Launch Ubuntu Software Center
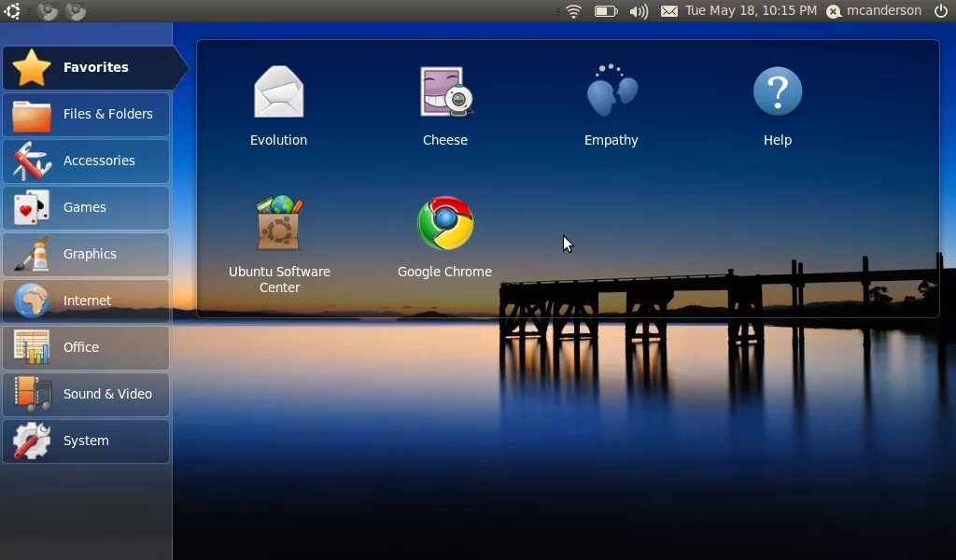The image size is (956, 560). (x=279, y=244)
